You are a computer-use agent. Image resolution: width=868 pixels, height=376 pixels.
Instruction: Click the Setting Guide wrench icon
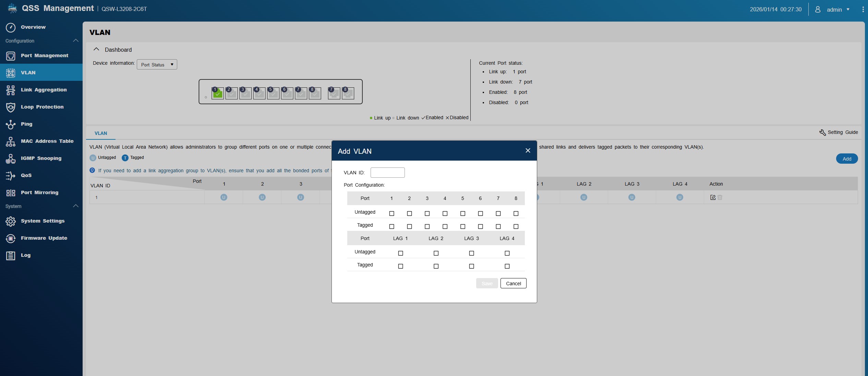pyautogui.click(x=822, y=133)
